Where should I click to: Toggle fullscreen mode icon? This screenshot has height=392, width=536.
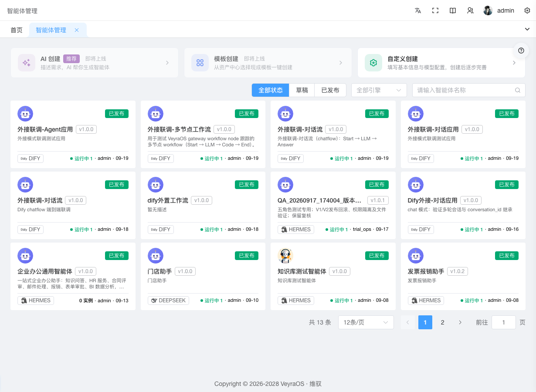(x=435, y=10)
